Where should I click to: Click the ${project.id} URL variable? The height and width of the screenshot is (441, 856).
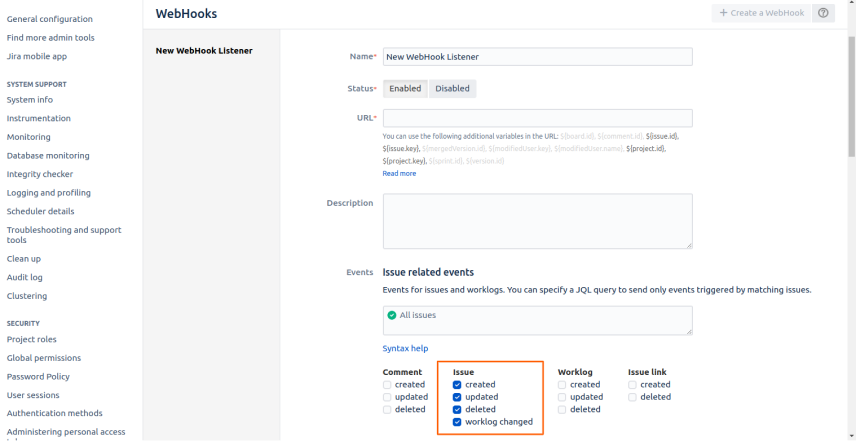[646, 148]
